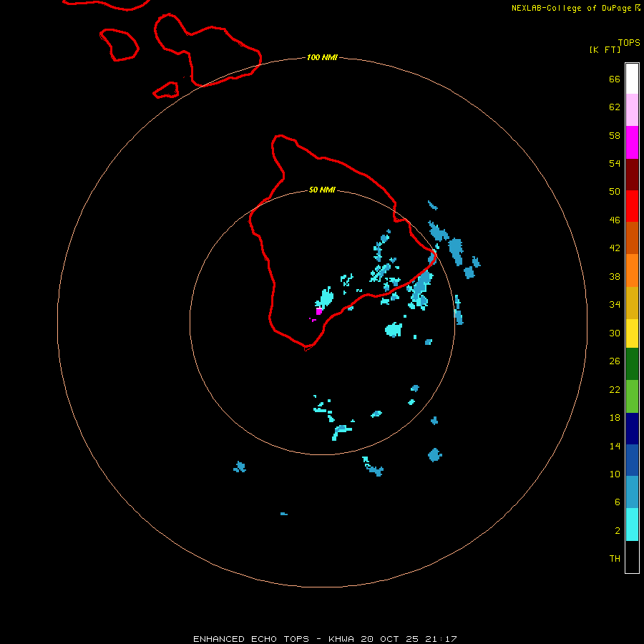Click the legend label 'TH'
Viewport: 644px width, 644px height.
tap(615, 559)
